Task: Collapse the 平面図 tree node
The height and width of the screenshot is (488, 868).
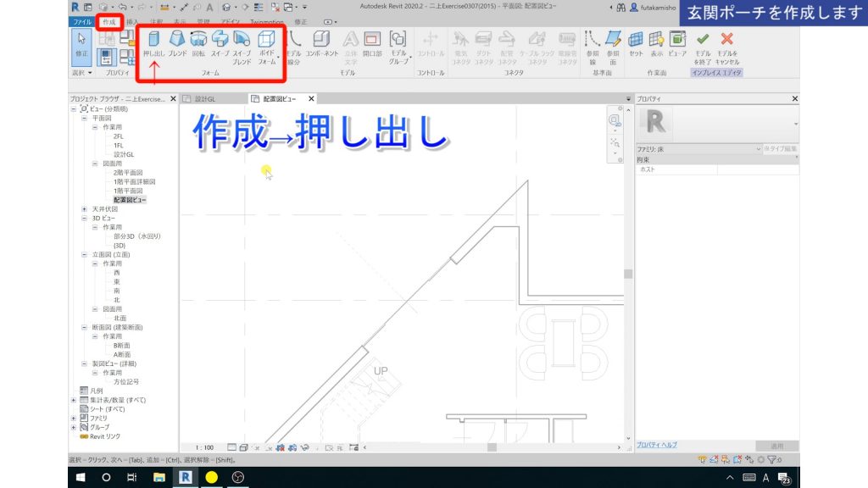Action: click(83, 119)
